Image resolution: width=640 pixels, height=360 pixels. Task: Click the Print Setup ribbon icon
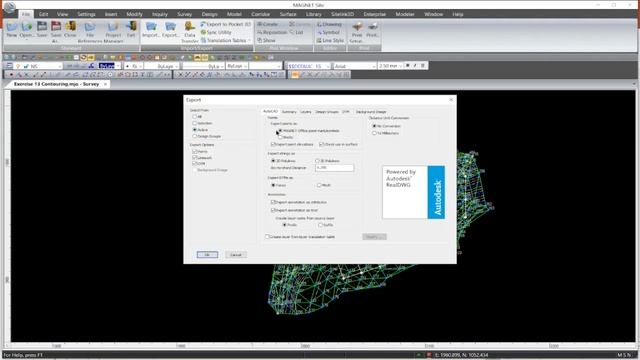pyautogui.click(x=357, y=32)
